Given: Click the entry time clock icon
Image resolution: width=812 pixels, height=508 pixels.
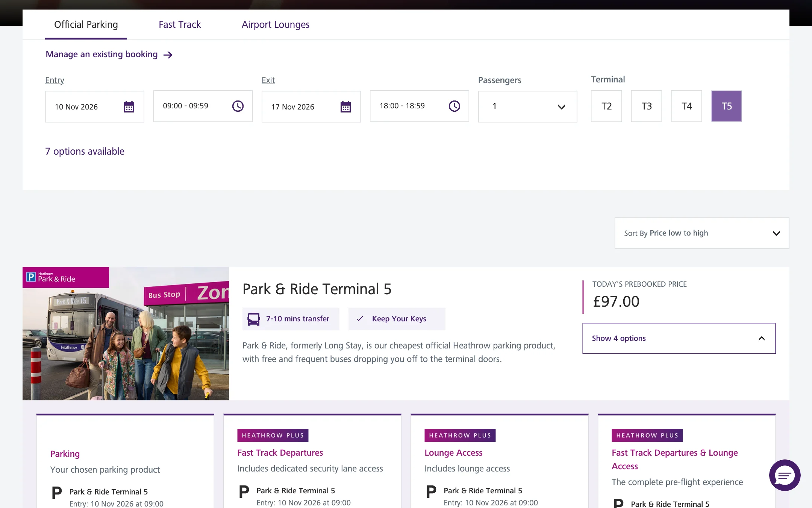Looking at the screenshot, I should click(x=238, y=106).
